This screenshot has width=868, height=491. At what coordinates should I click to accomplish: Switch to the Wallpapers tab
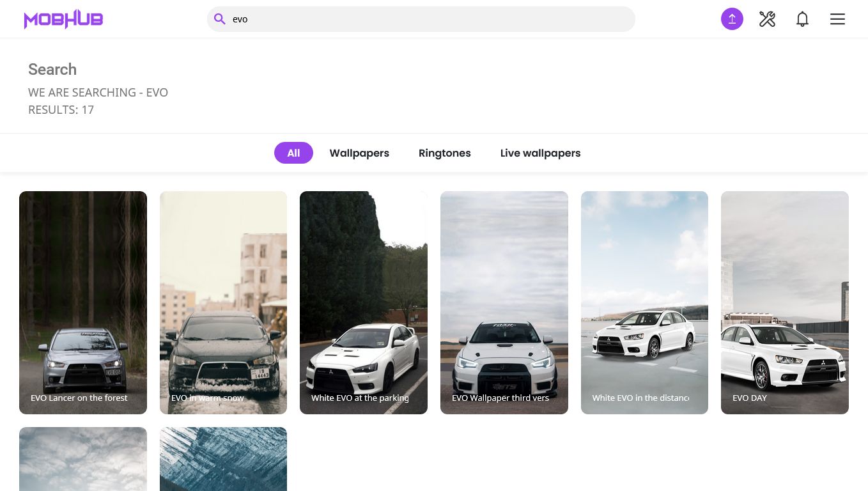coord(359,153)
